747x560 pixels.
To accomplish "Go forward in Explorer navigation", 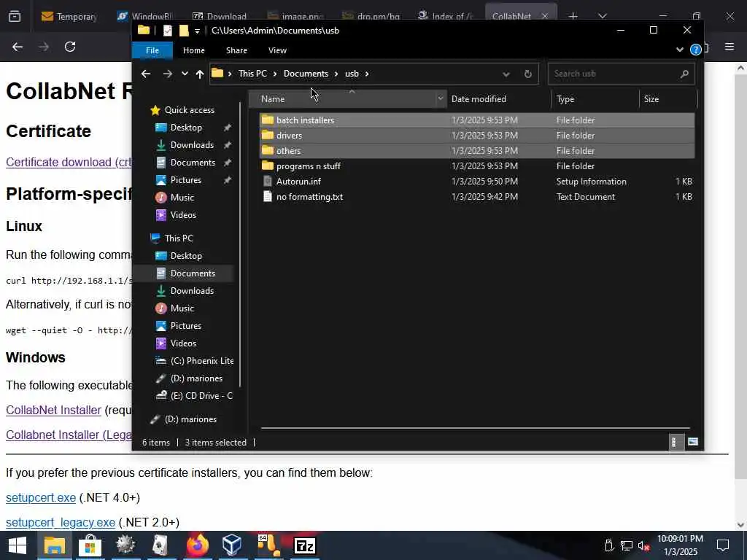I will point(167,74).
